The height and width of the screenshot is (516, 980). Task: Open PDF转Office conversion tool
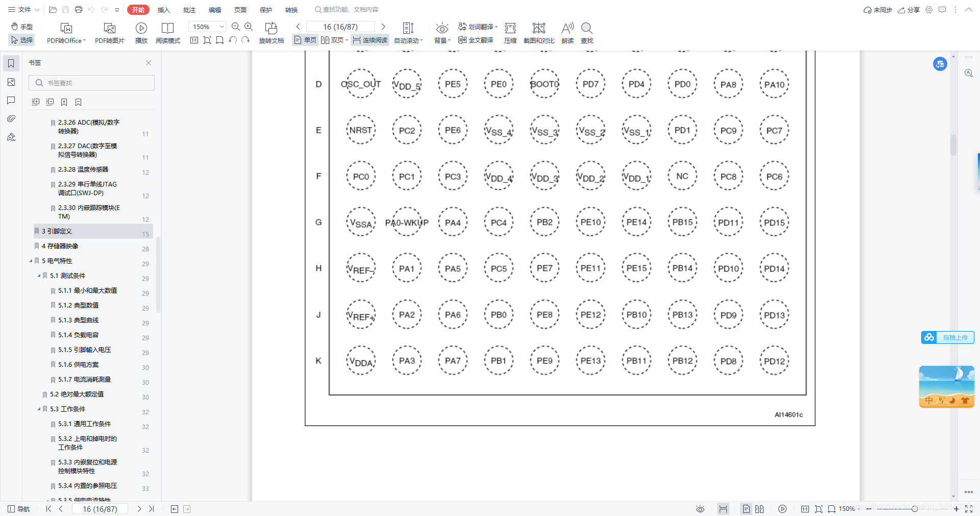66,33
